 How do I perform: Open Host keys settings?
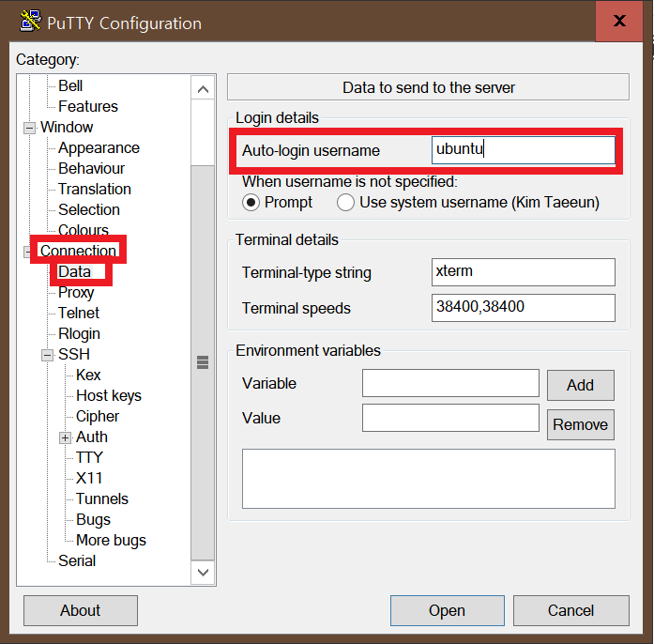point(109,395)
